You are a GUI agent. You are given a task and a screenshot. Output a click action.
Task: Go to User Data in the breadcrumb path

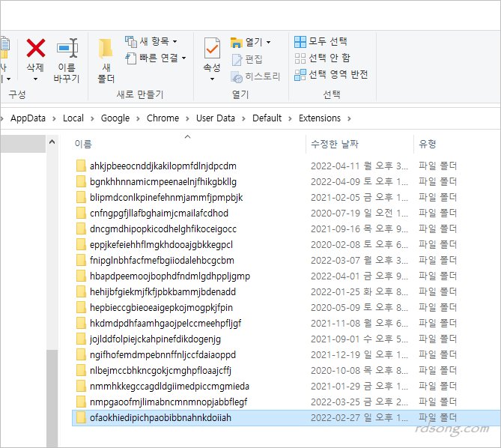coord(215,118)
